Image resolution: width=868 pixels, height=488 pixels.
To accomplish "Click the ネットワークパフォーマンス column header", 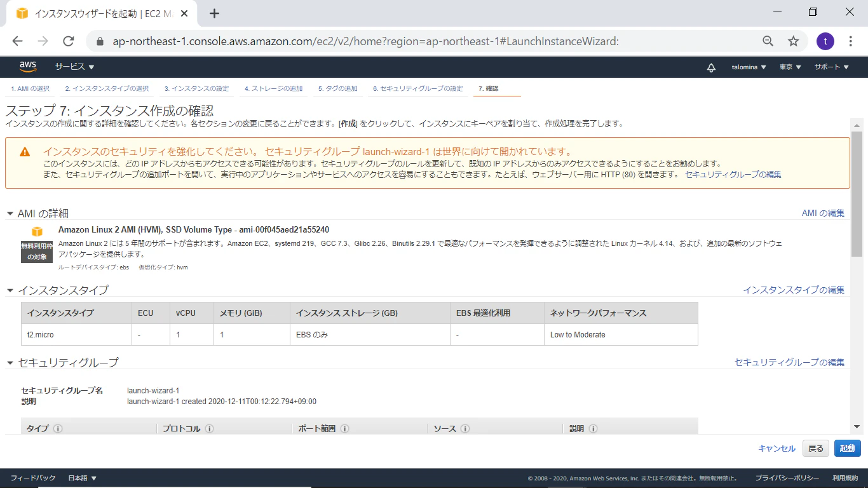I will tap(621, 313).
